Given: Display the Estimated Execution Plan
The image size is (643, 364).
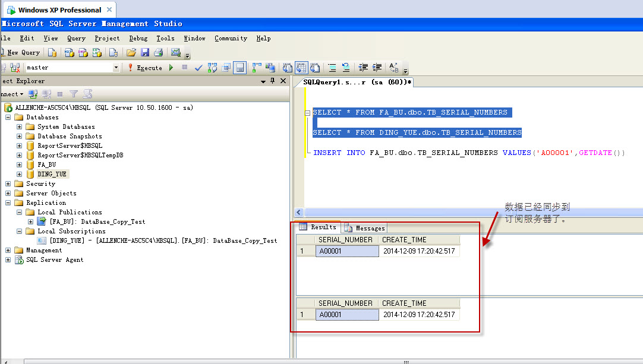Looking at the screenshot, I should [x=212, y=68].
